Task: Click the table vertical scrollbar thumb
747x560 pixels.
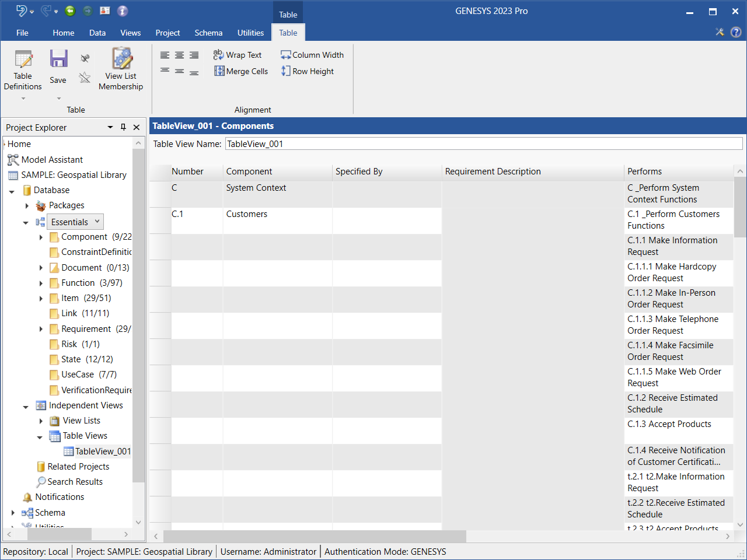Action: (740, 208)
